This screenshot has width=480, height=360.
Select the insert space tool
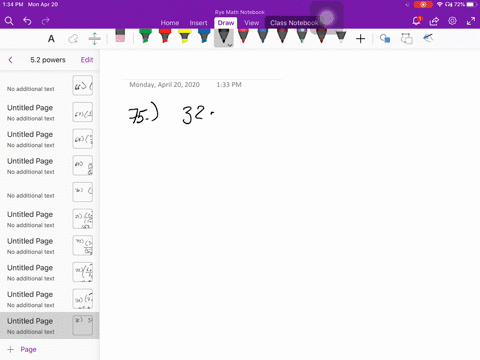pos(95,39)
